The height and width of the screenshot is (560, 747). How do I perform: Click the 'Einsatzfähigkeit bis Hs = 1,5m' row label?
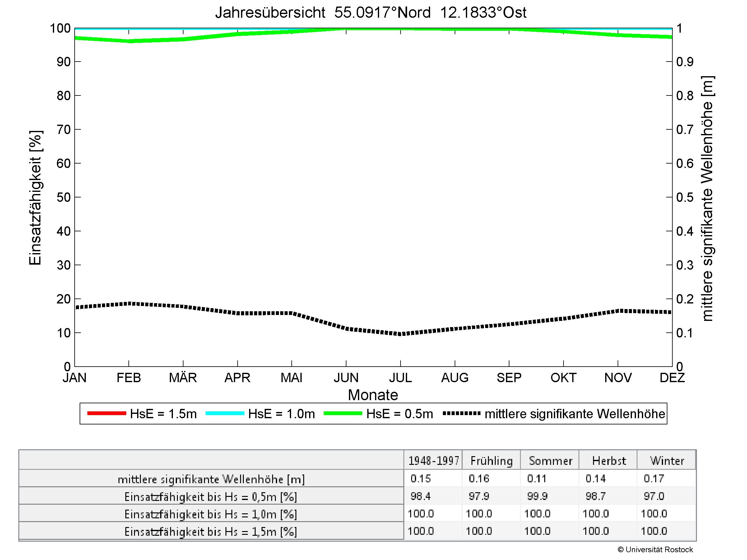(x=211, y=532)
